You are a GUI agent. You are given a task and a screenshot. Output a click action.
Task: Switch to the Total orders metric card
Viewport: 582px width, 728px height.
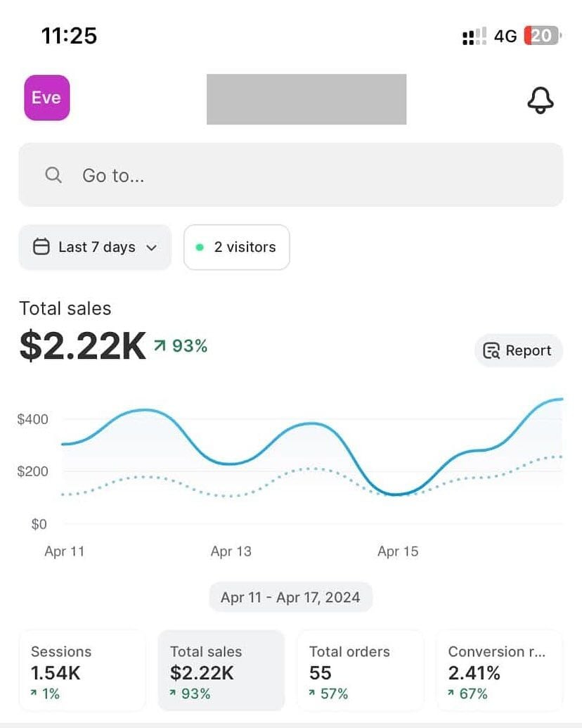tap(359, 670)
